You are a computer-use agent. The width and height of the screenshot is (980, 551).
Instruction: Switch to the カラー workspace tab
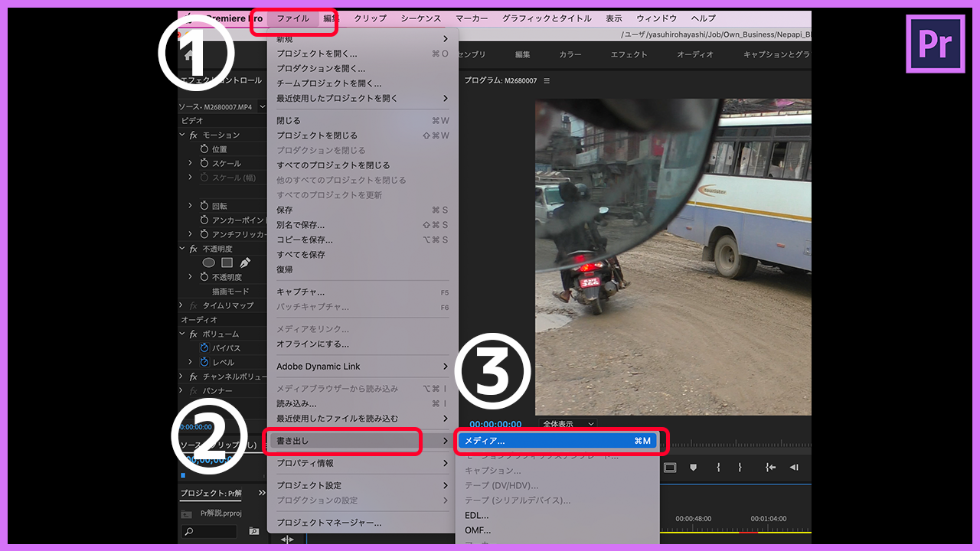click(x=570, y=55)
